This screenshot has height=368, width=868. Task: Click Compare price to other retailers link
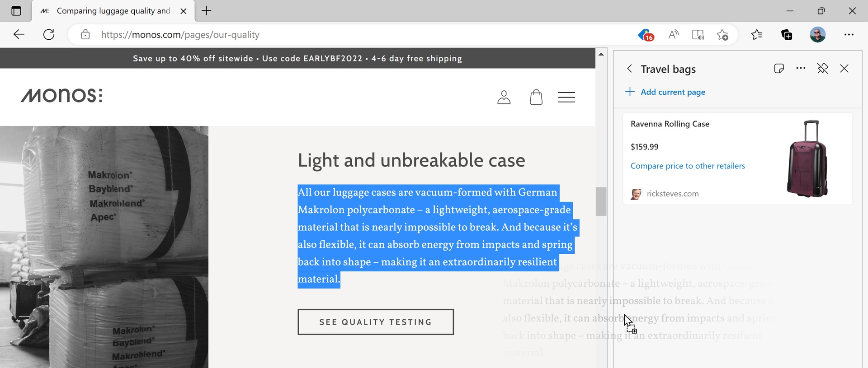click(688, 166)
